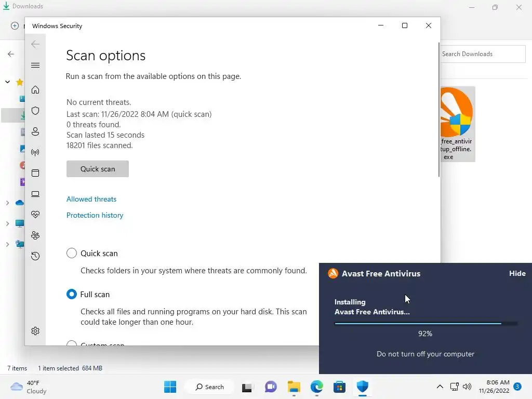
Task: Click the Search Downloads field
Action: [x=483, y=54]
